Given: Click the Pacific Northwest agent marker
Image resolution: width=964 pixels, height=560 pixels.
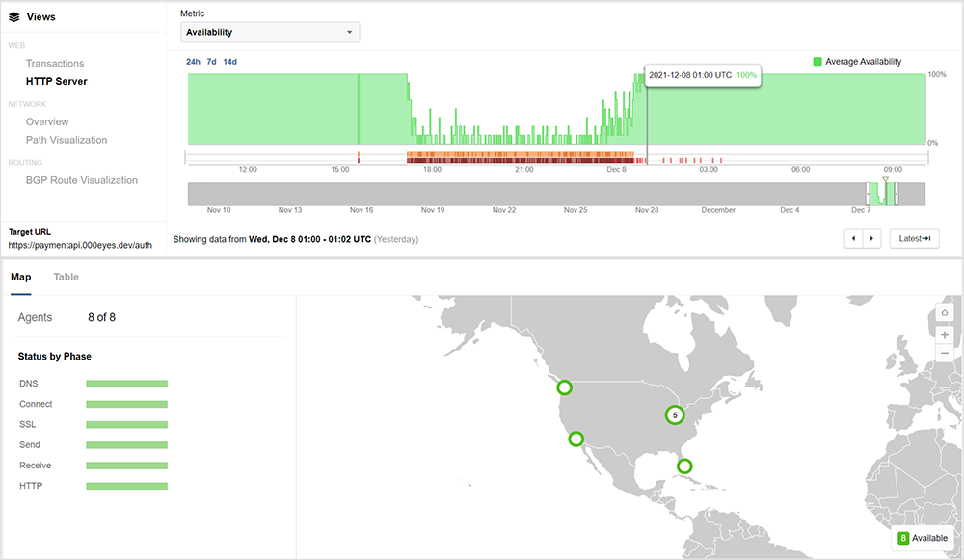Looking at the screenshot, I should (564, 387).
